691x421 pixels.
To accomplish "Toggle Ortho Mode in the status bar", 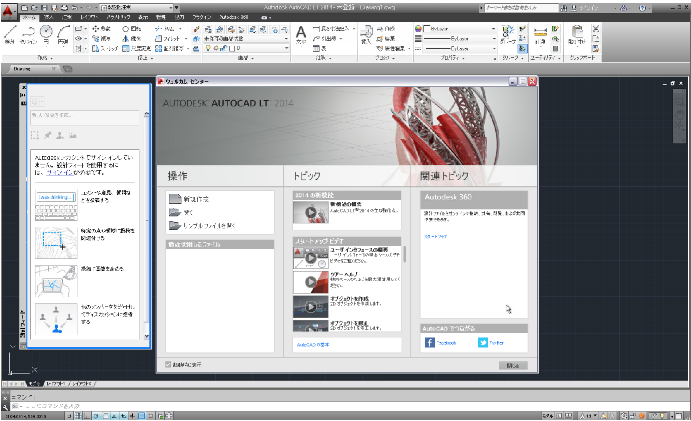I will pos(87,415).
